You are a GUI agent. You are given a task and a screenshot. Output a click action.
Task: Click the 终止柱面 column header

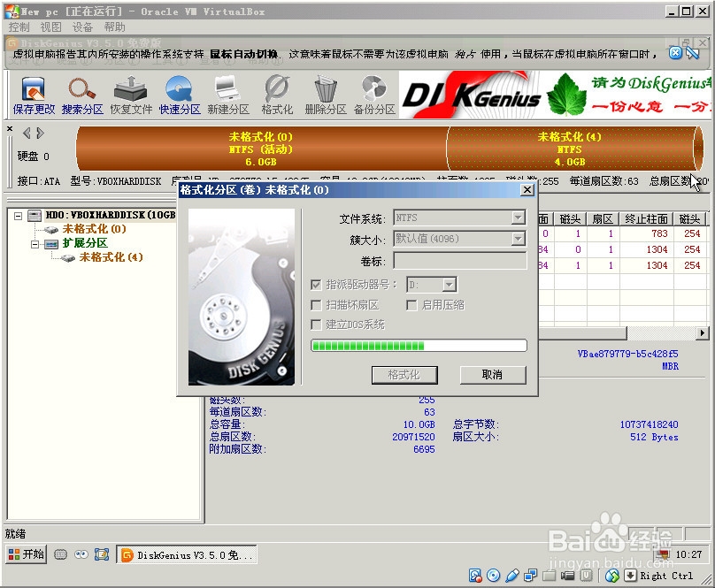click(x=646, y=219)
